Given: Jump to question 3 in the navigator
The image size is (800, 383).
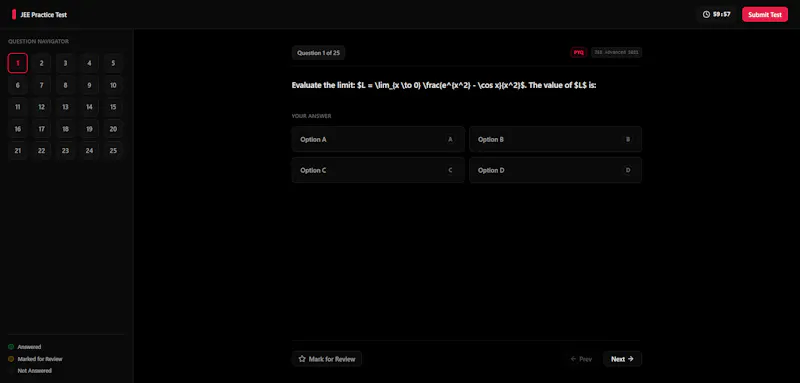Looking at the screenshot, I should tap(65, 63).
